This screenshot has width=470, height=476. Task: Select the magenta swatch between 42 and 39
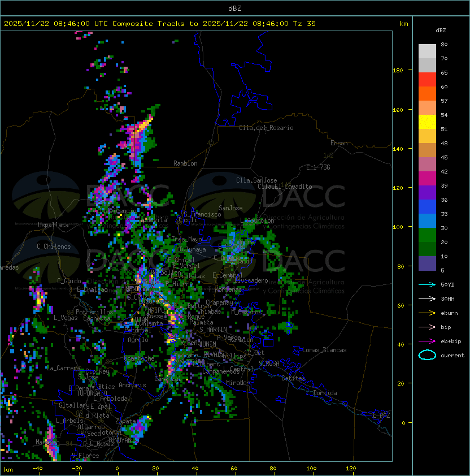tap(427, 179)
